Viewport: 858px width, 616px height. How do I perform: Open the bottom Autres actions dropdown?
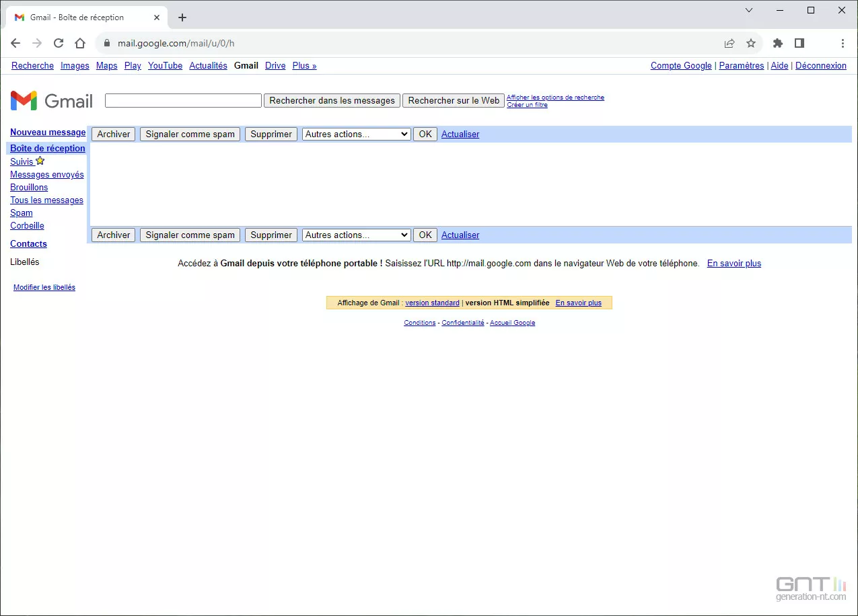[356, 235]
